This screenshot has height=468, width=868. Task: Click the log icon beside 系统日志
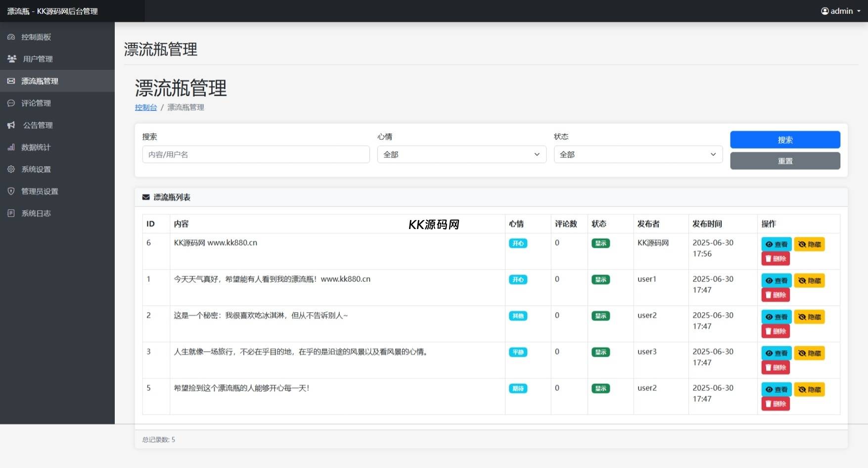click(11, 213)
